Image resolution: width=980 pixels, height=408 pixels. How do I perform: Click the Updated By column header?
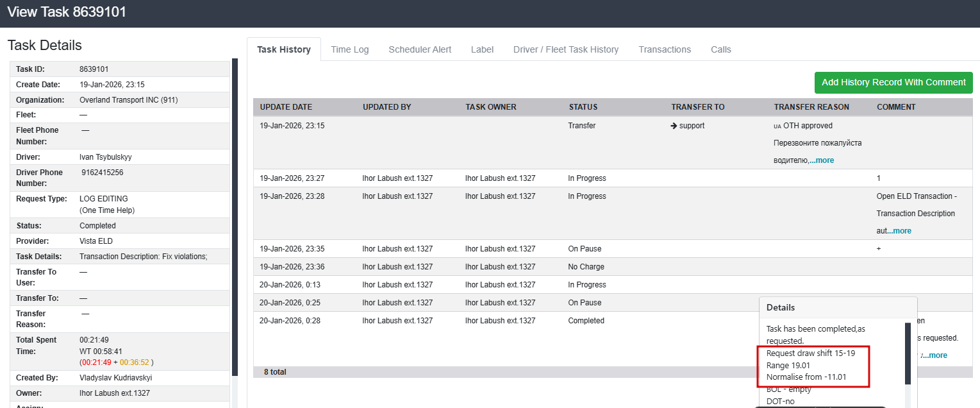click(387, 107)
